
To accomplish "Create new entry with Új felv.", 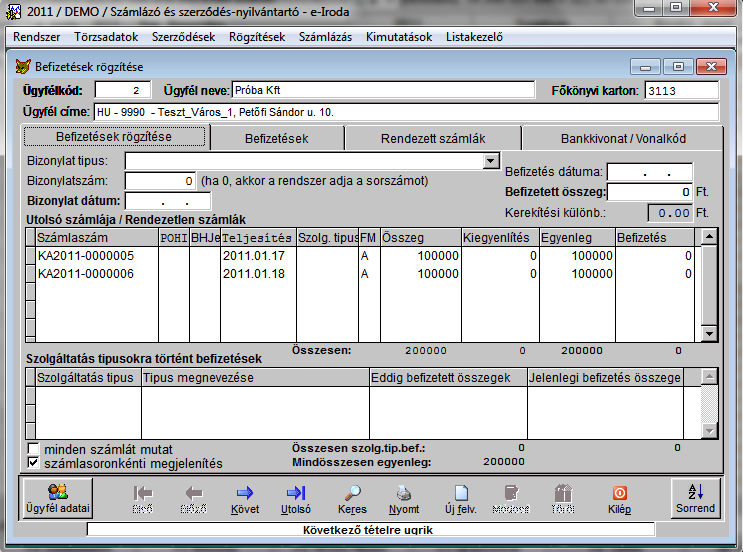I will [460, 497].
